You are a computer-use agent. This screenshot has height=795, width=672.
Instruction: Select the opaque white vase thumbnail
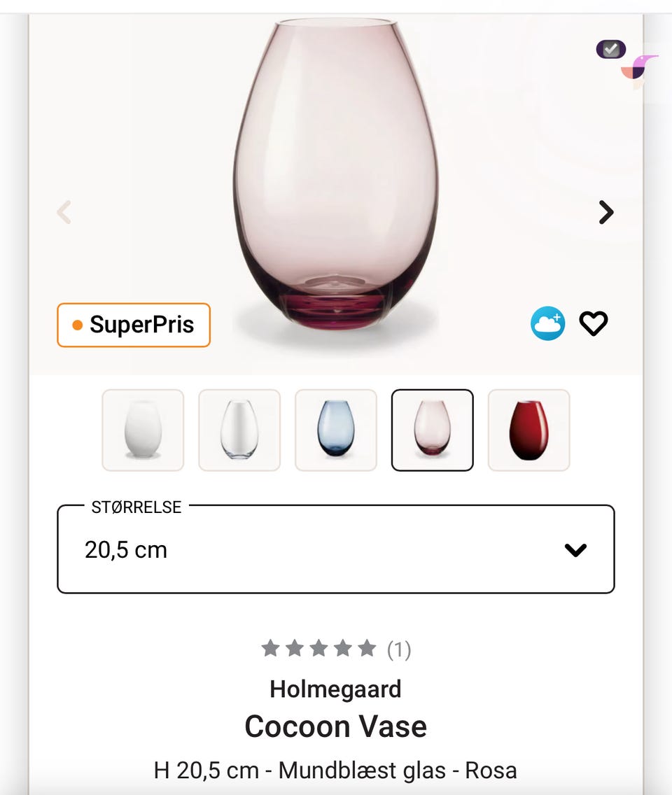(x=143, y=430)
